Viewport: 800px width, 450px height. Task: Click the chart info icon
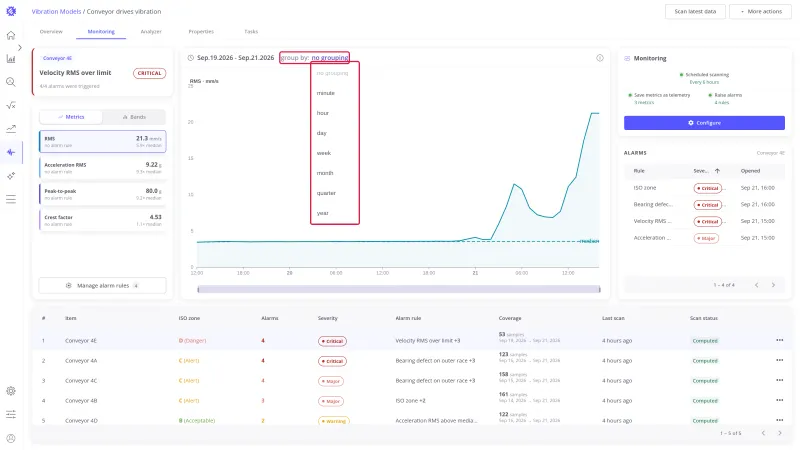tap(600, 58)
